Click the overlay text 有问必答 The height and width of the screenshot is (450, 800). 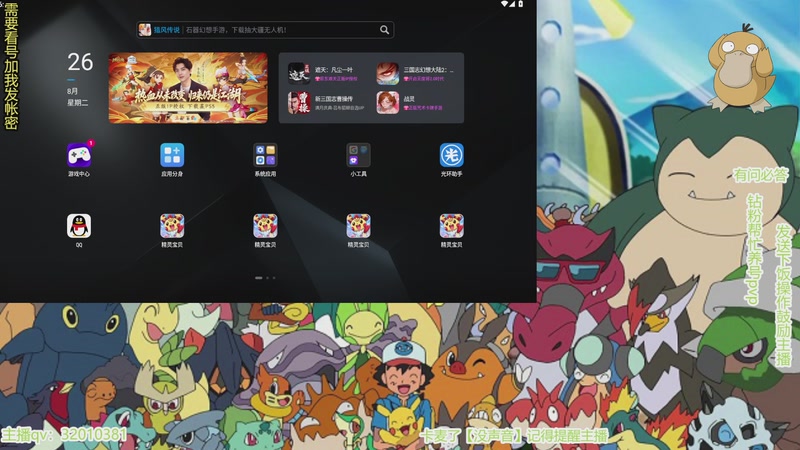(x=761, y=176)
